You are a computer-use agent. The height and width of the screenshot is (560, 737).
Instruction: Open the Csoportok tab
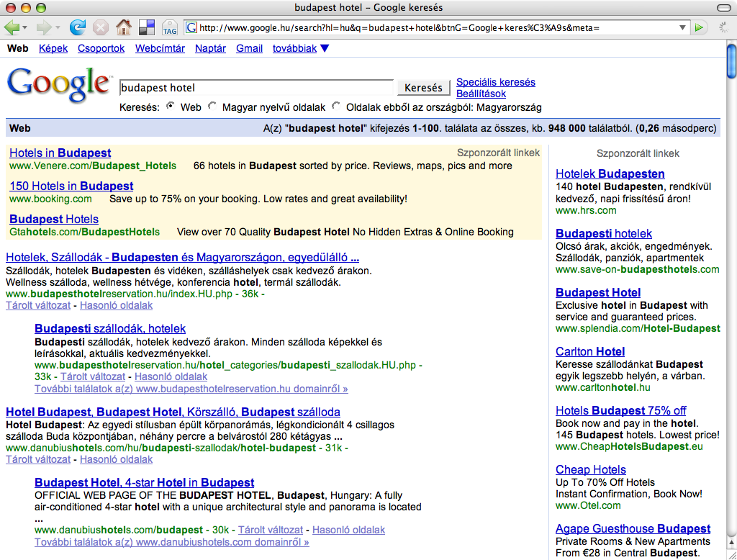coord(101,48)
